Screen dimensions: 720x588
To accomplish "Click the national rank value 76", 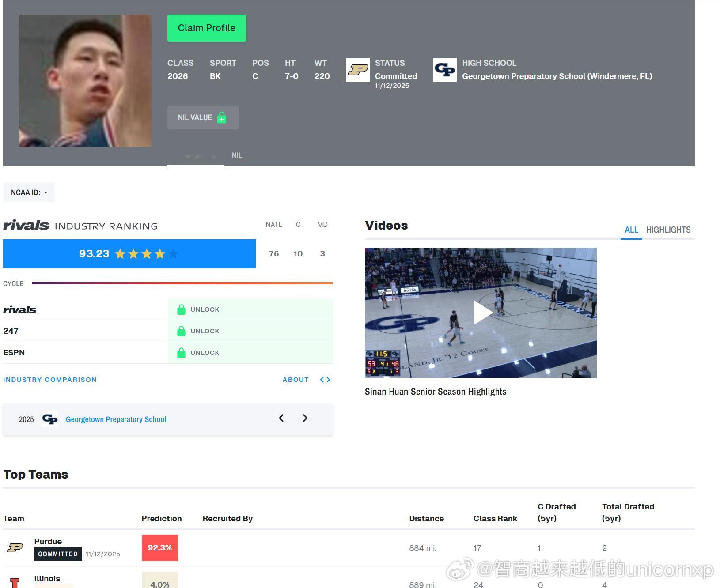I will click(x=274, y=254).
